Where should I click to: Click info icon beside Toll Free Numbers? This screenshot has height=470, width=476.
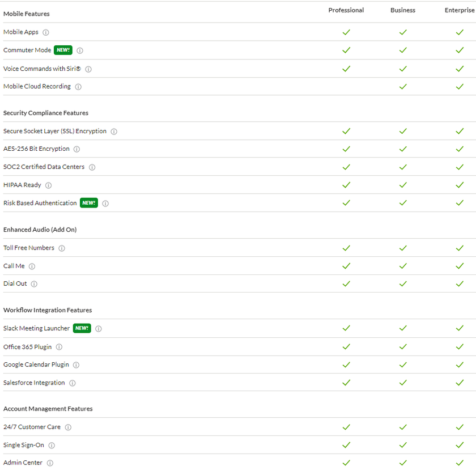tap(62, 248)
